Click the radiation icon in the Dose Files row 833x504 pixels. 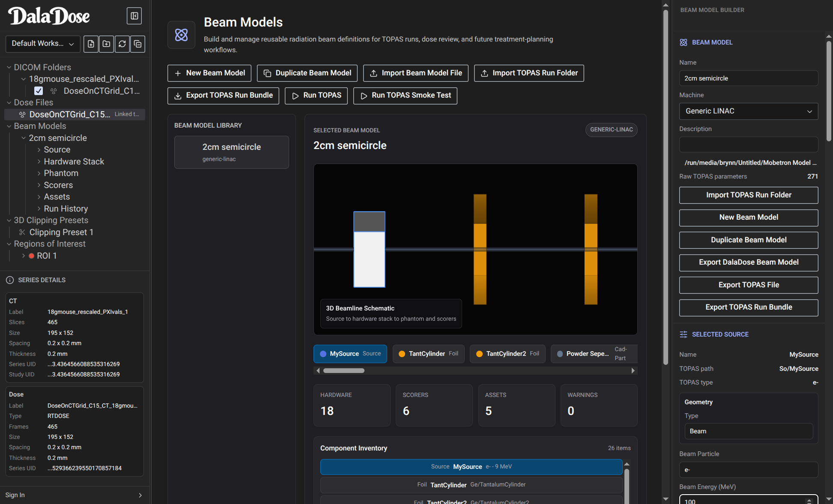[22, 114]
